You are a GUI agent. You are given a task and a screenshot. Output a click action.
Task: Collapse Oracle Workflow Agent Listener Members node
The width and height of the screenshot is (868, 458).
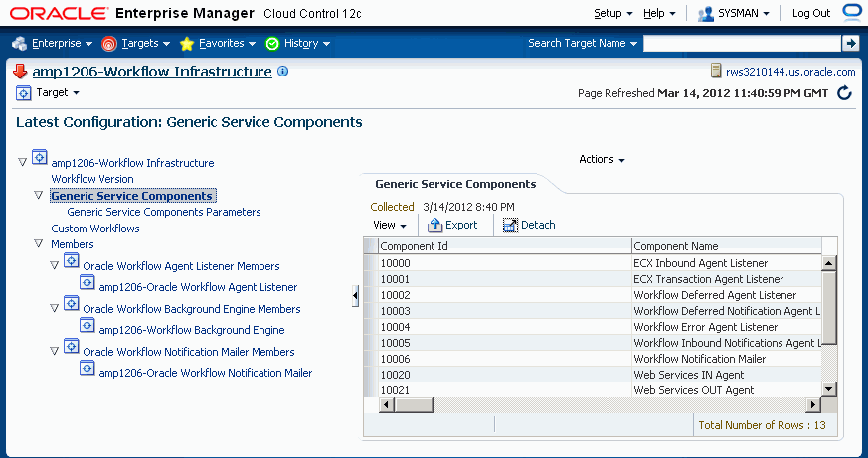pos(55,265)
